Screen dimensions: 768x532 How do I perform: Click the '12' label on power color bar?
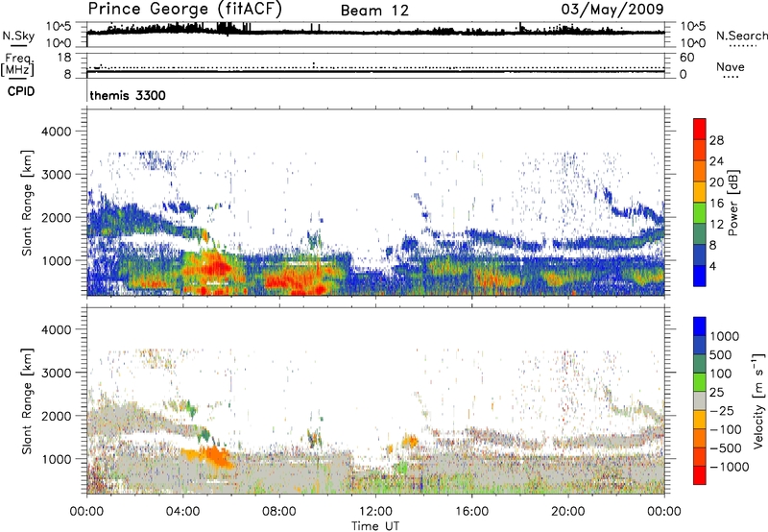coord(716,225)
